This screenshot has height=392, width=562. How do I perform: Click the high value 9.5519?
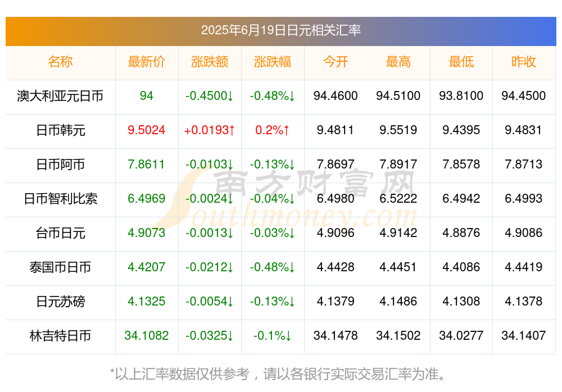(x=398, y=130)
